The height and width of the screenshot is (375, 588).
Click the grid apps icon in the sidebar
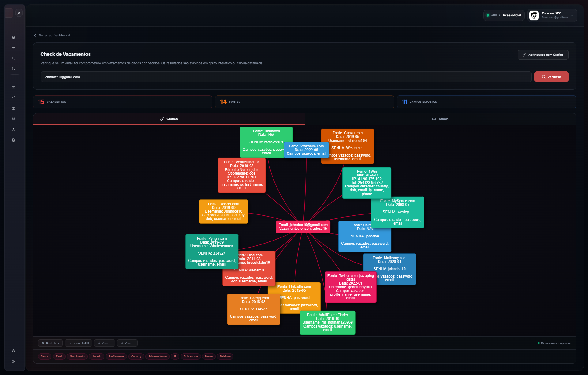[x=13, y=119]
